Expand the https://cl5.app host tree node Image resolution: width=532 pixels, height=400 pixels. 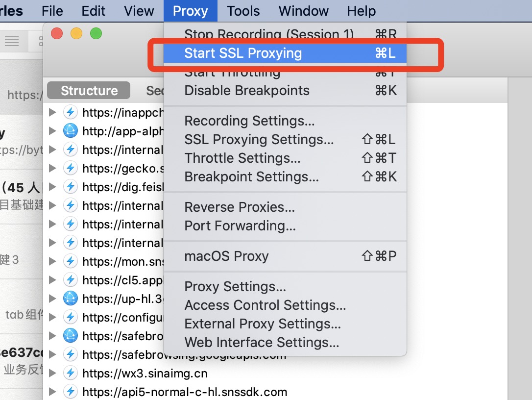52,280
